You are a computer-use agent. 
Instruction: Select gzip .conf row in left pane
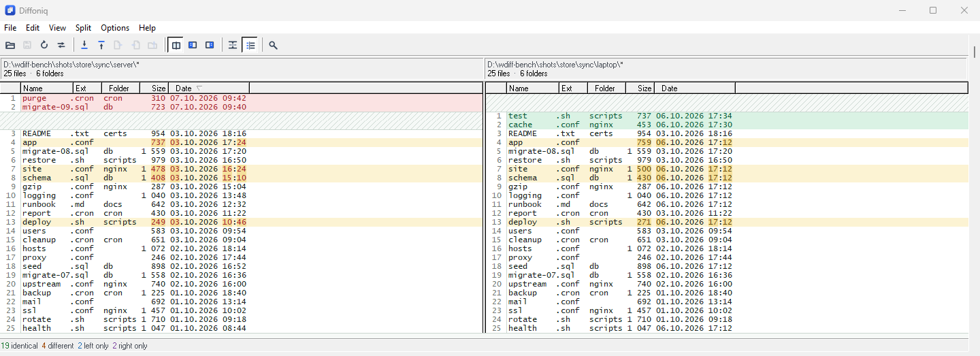click(241, 187)
